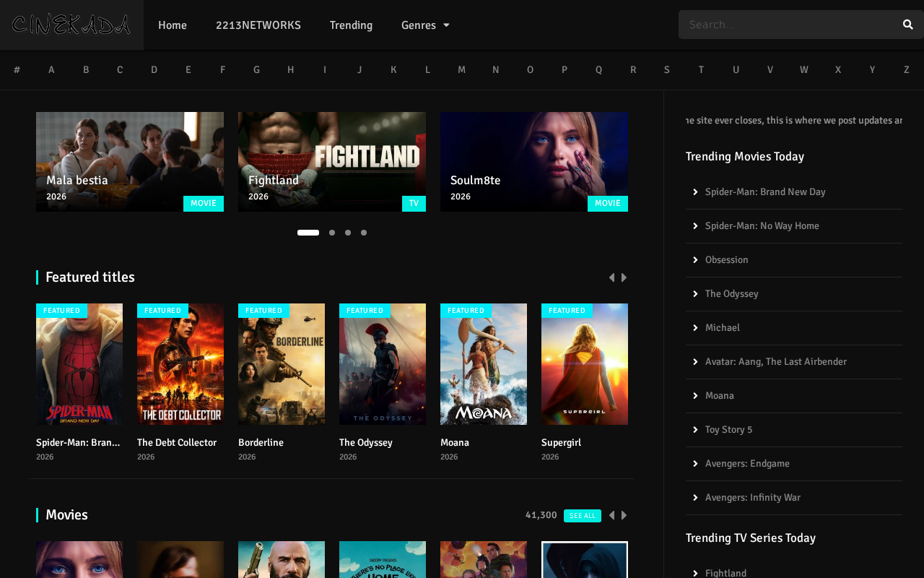Image resolution: width=924 pixels, height=578 pixels.
Task: Show next Movies carousel items
Action: coord(624,515)
